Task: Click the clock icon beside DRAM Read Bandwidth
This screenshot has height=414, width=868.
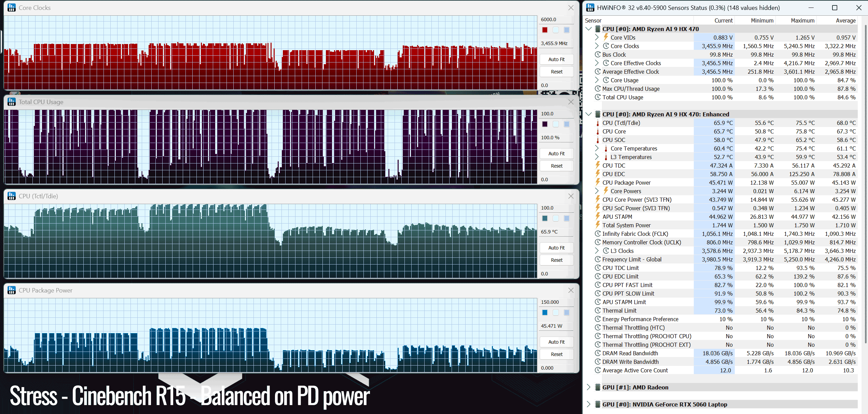Action: click(597, 353)
